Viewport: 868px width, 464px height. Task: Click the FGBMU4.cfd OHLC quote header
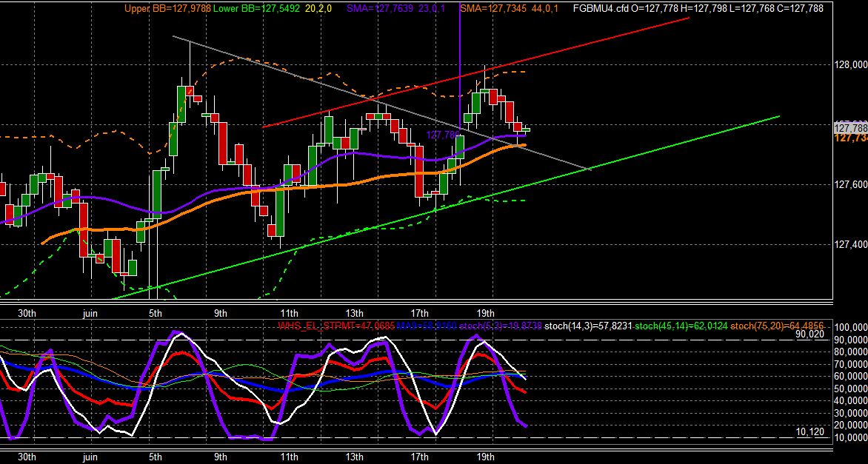[698, 8]
